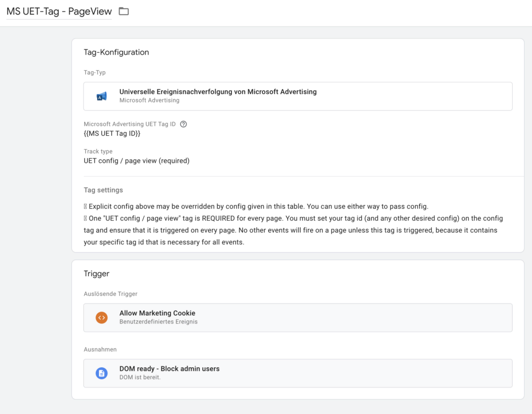Viewport: 532px width, 414px height.
Task: Click the Auslösende Trigger label
Action: (x=111, y=294)
